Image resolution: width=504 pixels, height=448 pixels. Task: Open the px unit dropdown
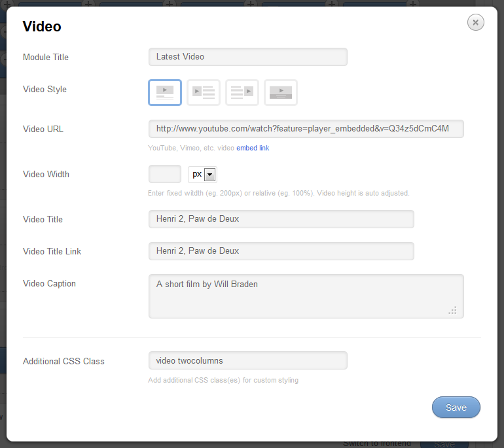(x=202, y=175)
